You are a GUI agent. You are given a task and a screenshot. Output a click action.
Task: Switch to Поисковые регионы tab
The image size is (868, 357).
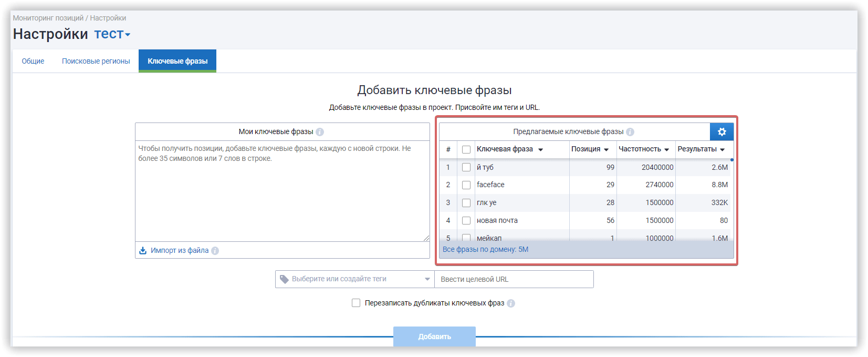(96, 61)
